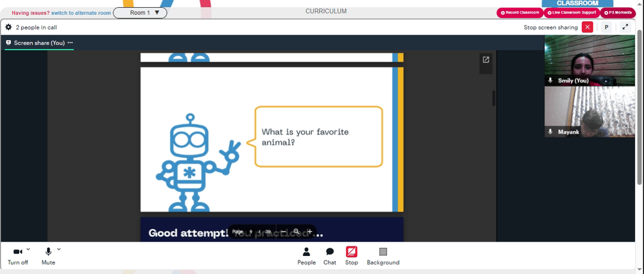
Task: Turn off the camera
Action: (x=17, y=256)
